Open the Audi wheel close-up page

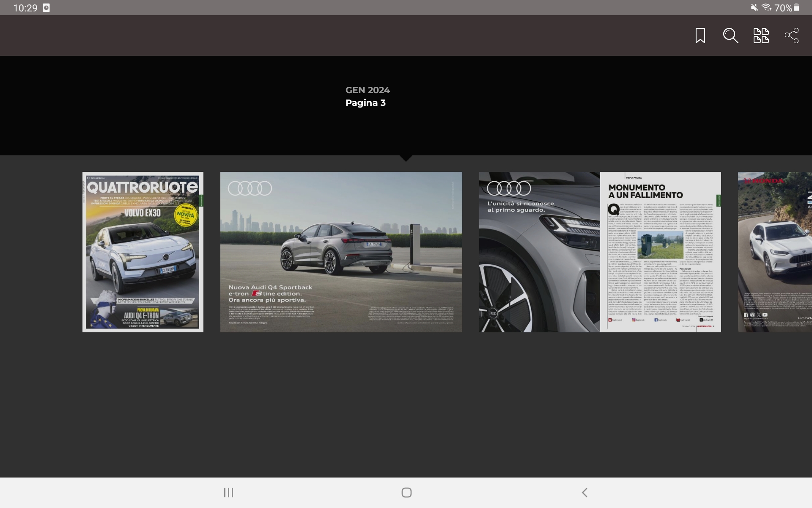point(539,252)
